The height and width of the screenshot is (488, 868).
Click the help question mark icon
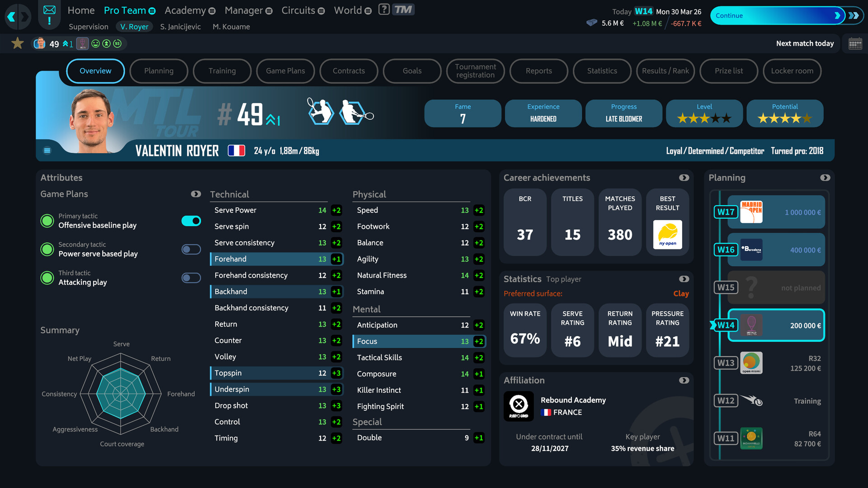(x=384, y=9)
